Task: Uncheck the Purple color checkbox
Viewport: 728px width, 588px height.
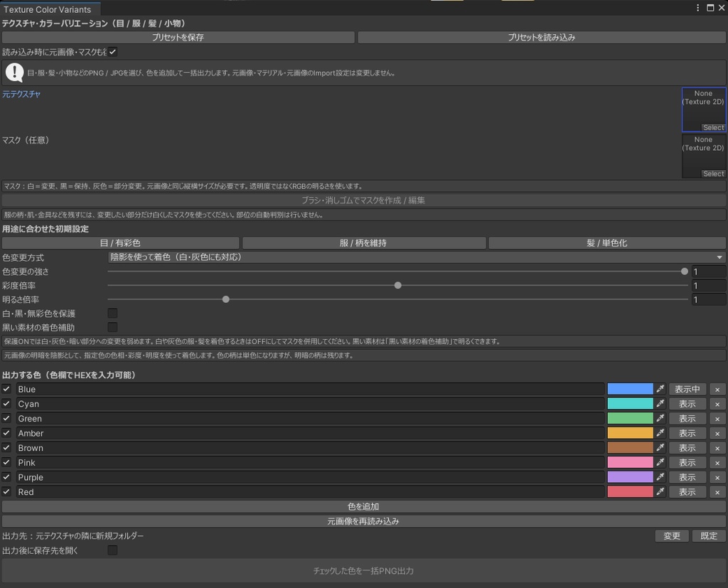Action: click(x=6, y=477)
